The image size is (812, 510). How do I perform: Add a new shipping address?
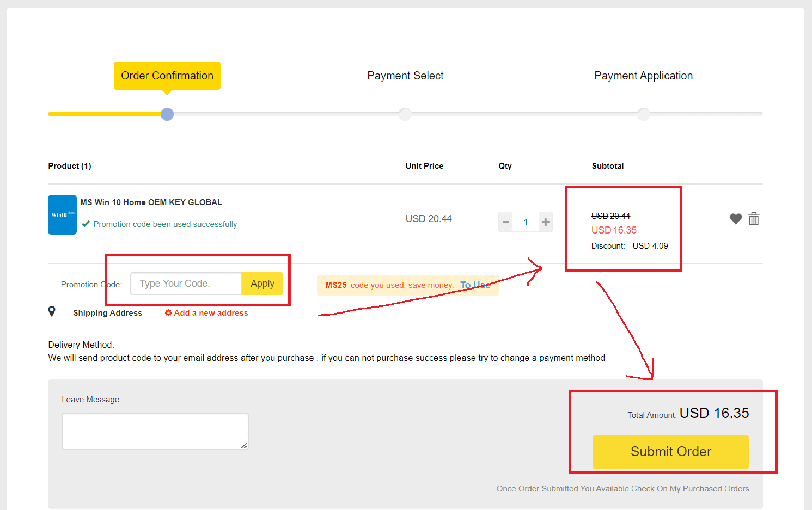click(x=206, y=313)
